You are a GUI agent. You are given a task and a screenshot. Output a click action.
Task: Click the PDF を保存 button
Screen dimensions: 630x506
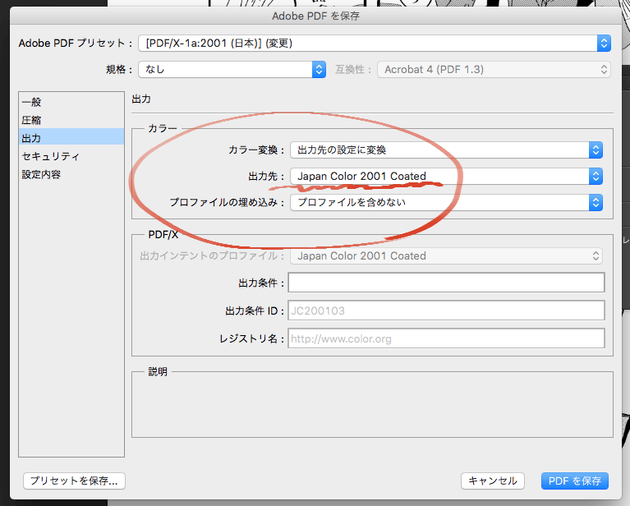(x=575, y=481)
